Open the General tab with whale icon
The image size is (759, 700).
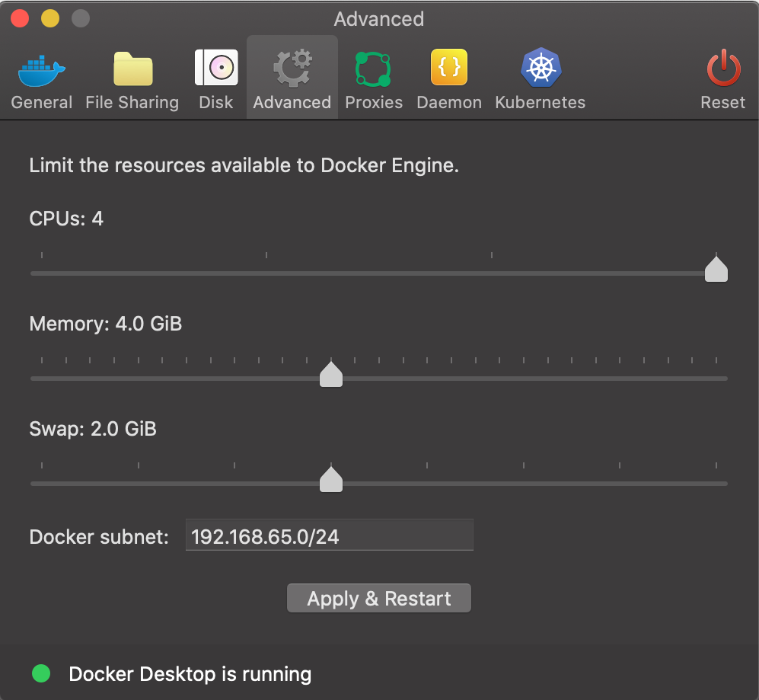(42, 71)
